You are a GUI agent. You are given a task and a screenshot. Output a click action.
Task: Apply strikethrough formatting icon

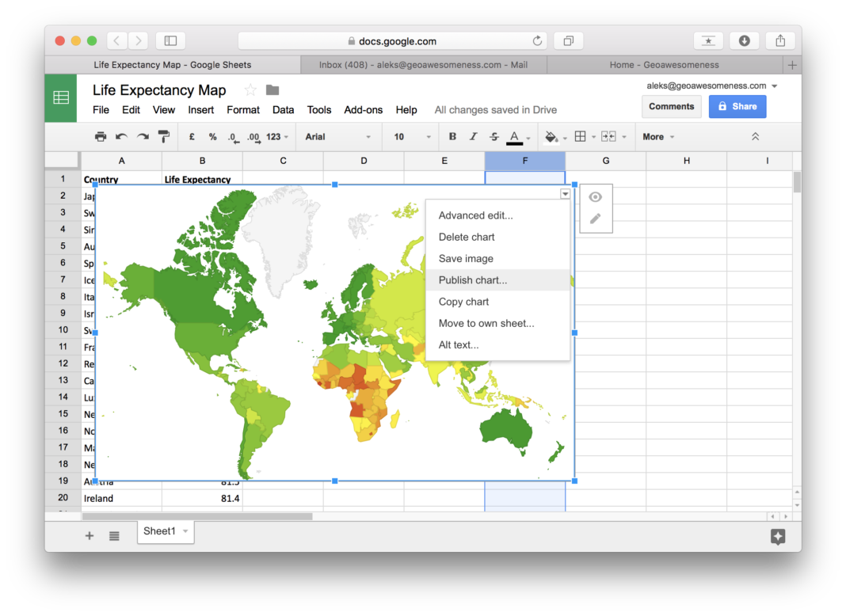coord(494,137)
